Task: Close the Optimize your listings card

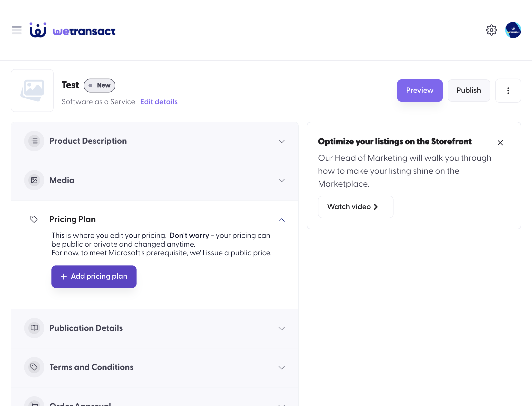Action: (500, 143)
